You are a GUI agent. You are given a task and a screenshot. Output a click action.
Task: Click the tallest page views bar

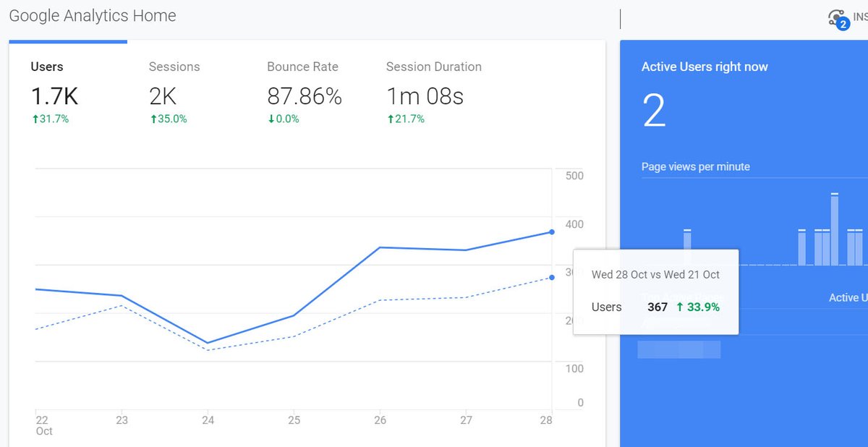click(x=835, y=229)
